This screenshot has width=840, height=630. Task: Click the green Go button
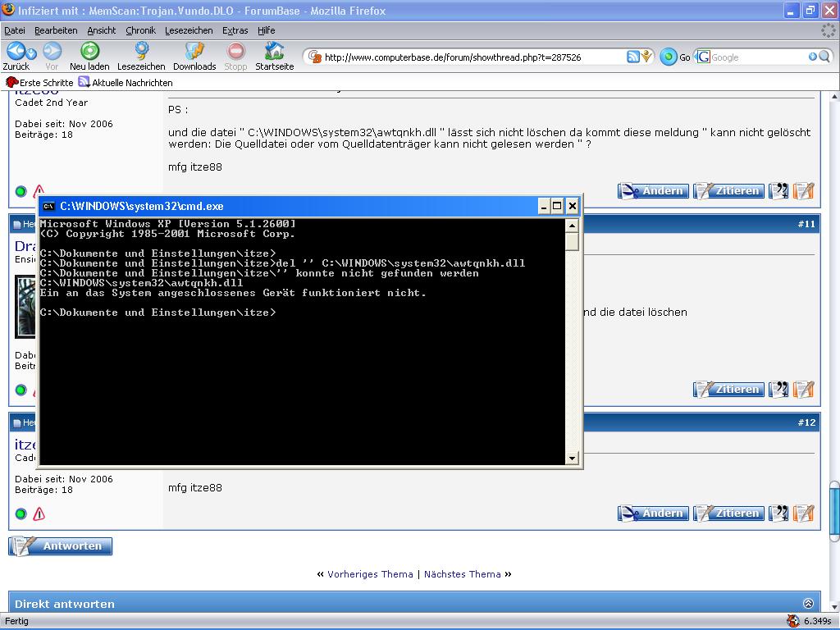click(x=668, y=57)
